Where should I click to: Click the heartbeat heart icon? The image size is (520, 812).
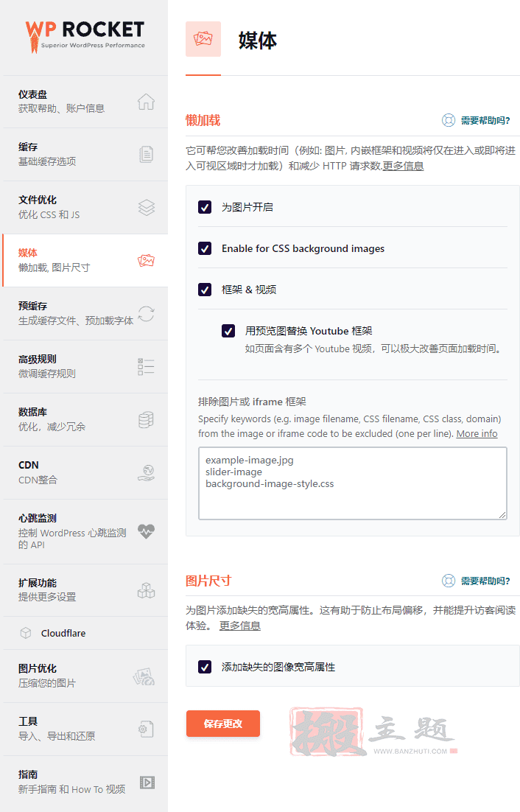[146, 531]
